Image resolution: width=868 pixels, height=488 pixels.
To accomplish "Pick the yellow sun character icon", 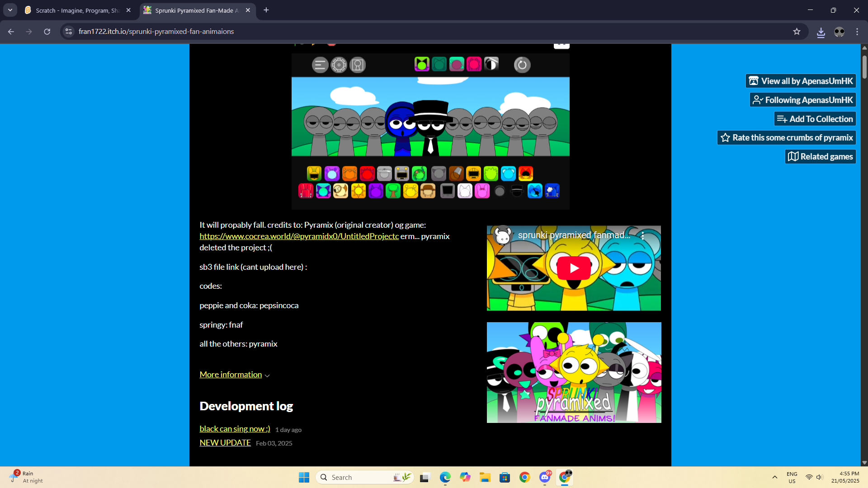I will 359,191.
